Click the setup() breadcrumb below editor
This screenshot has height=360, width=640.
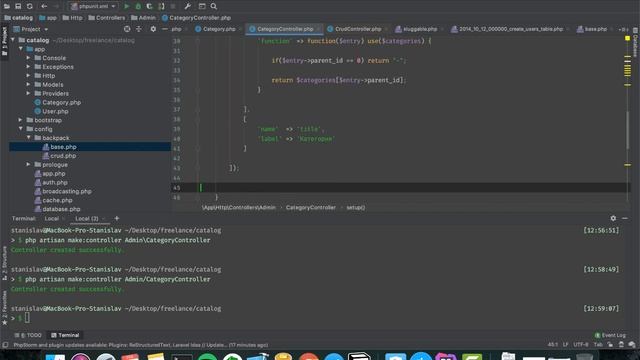[x=356, y=207]
